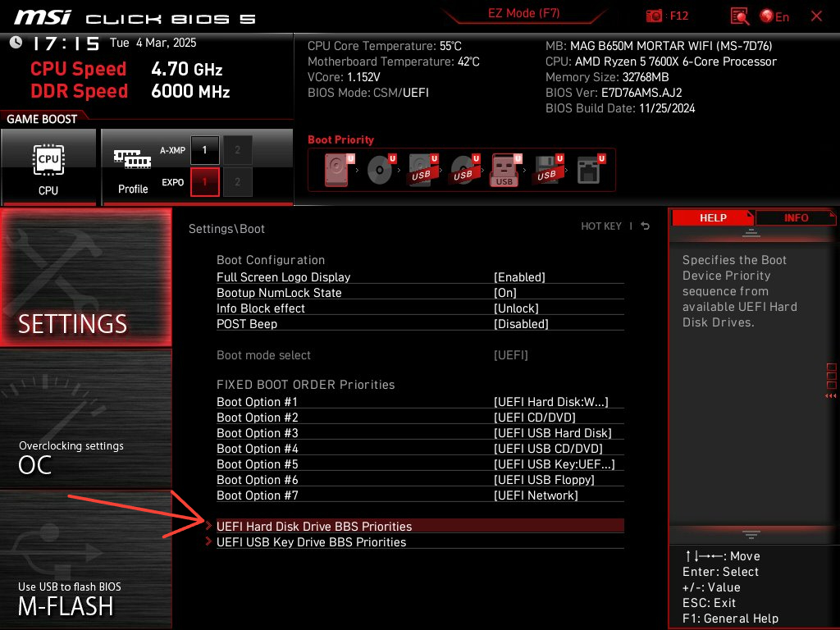Viewport: 840px width, 630px height.
Task: Click the HOT KEY label
Action: tap(601, 226)
